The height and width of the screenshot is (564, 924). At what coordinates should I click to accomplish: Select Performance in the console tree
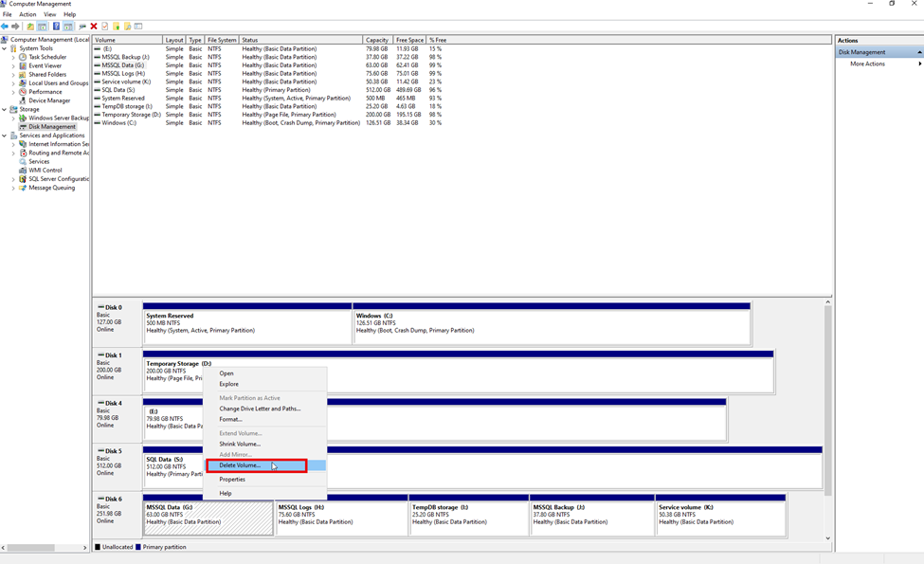[x=45, y=92]
